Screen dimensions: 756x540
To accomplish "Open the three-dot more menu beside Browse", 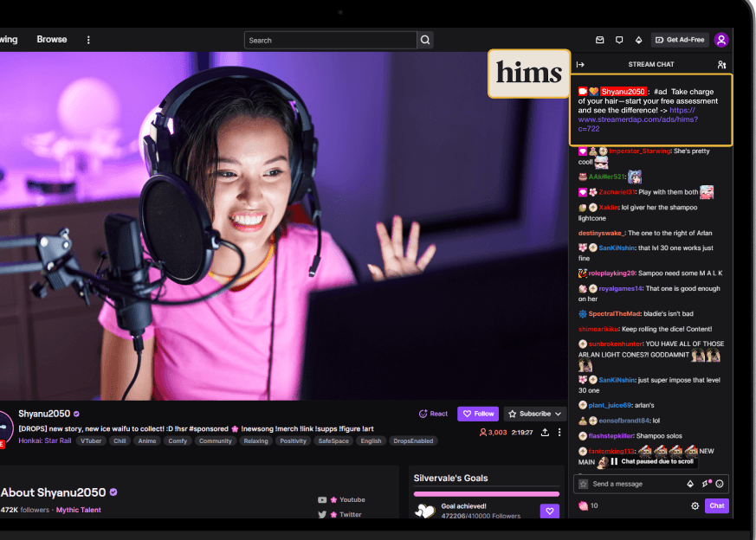I will click(x=88, y=40).
